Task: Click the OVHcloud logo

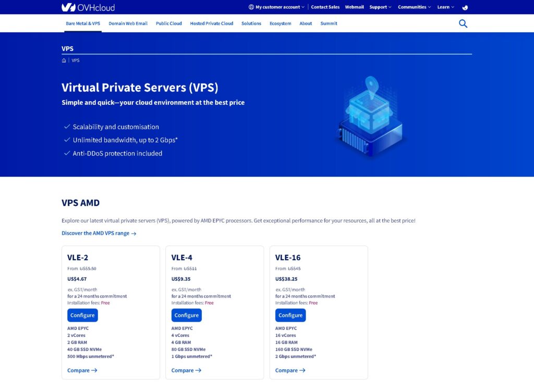Action: click(88, 7)
